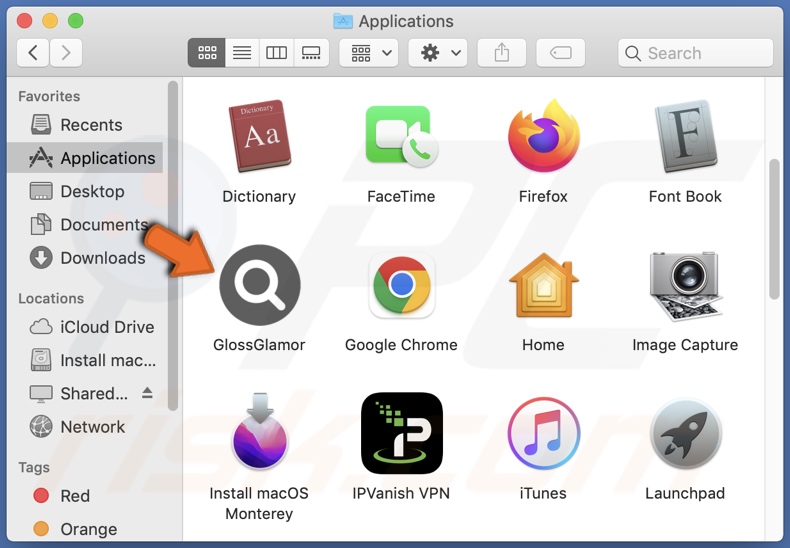This screenshot has width=790, height=548.
Task: Click the sidebar vertical scrollbar
Action: coord(173,245)
